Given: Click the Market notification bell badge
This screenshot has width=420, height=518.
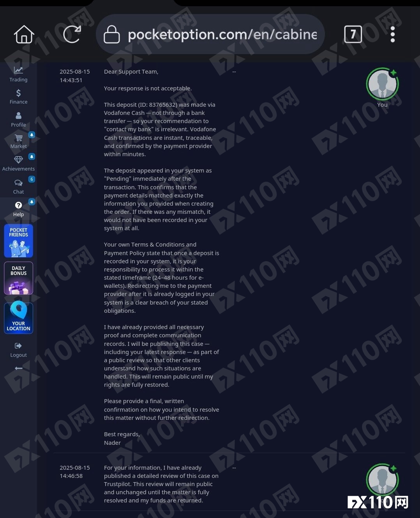Looking at the screenshot, I should (x=32, y=135).
